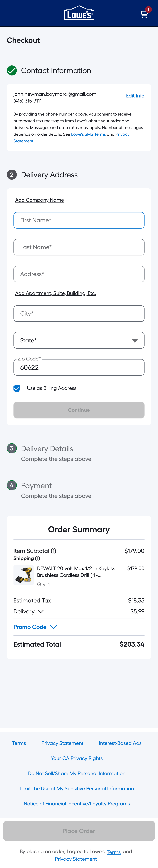Click Edit Info for contact details
158x868 pixels.
[135, 96]
